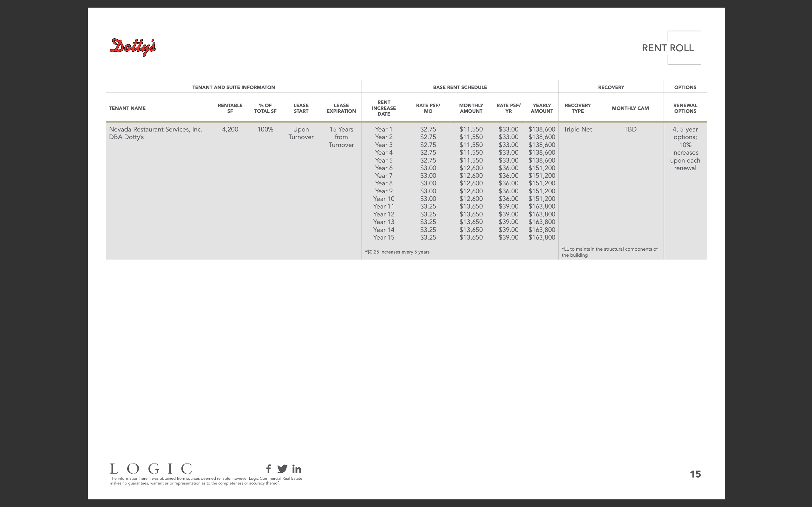Click the Year 6 rent row label

[x=383, y=168]
